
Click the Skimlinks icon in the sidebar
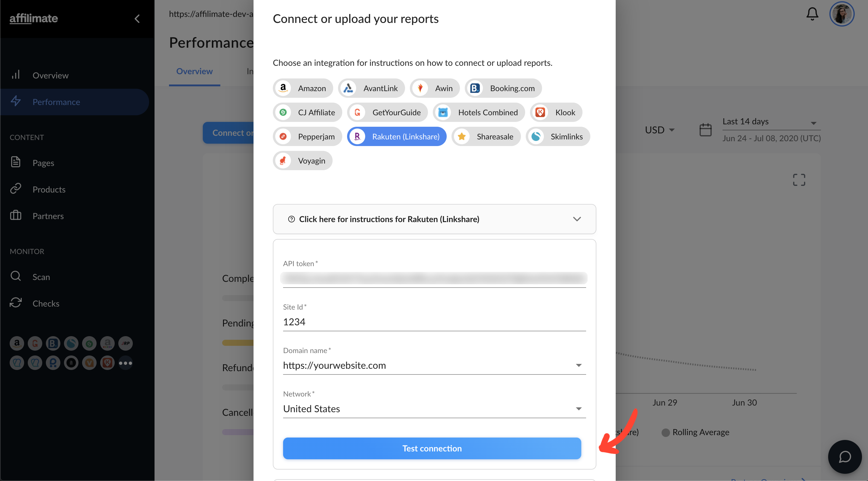71,343
